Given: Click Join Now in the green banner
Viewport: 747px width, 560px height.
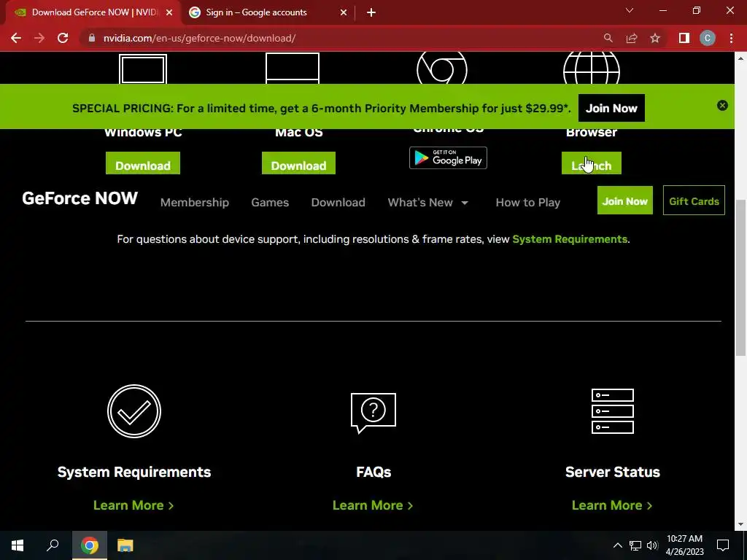Looking at the screenshot, I should pyautogui.click(x=611, y=108).
